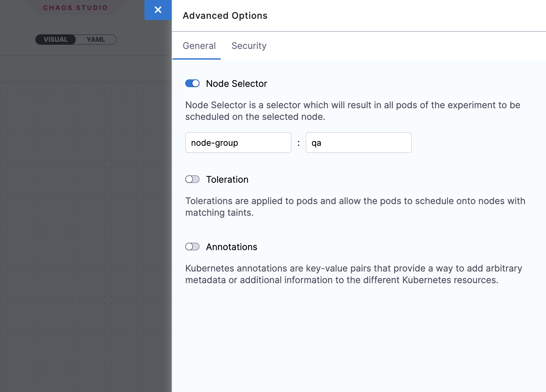Switch to the VISUAL view

pos(56,39)
